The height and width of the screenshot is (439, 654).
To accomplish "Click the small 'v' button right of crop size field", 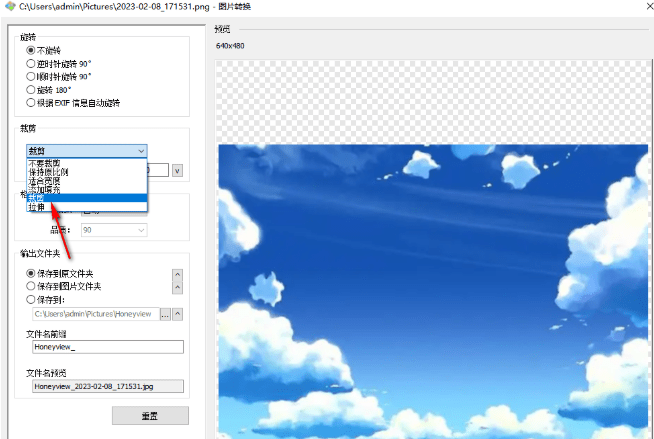I will [x=177, y=171].
